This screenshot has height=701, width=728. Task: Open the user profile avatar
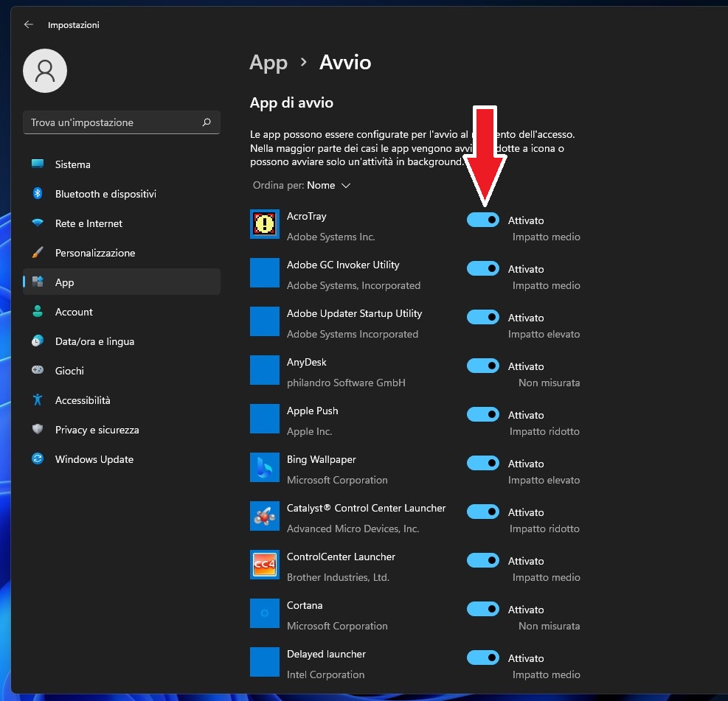[45, 71]
